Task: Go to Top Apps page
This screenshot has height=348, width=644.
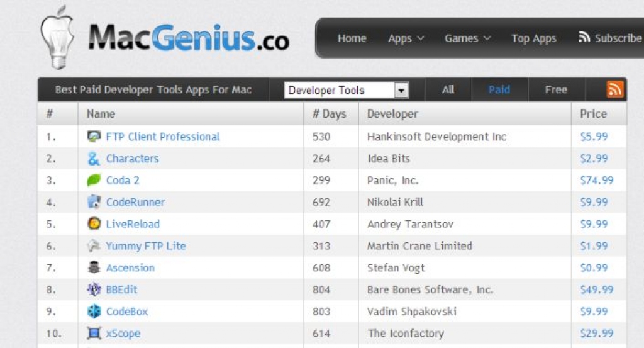Action: point(533,38)
